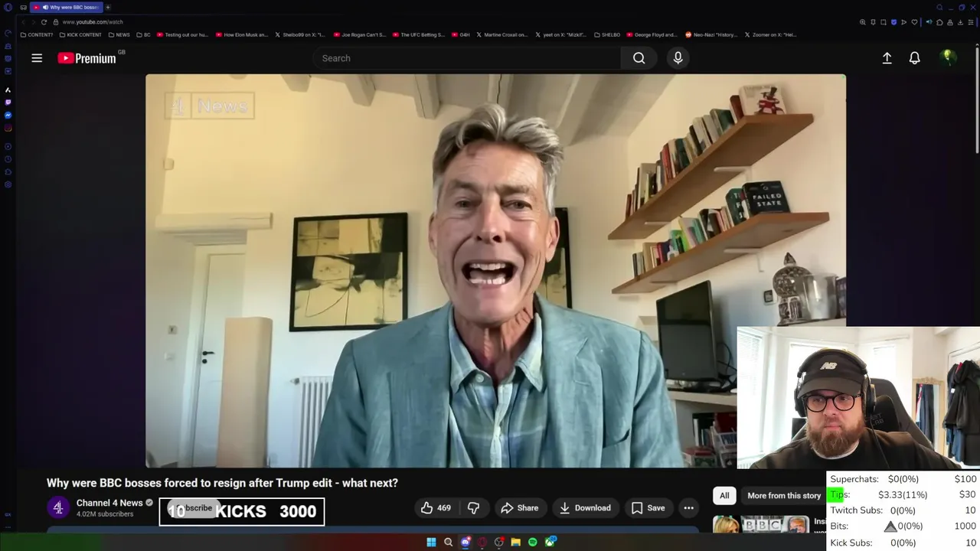Take snapshot with browser toolbar icon

[884, 22]
